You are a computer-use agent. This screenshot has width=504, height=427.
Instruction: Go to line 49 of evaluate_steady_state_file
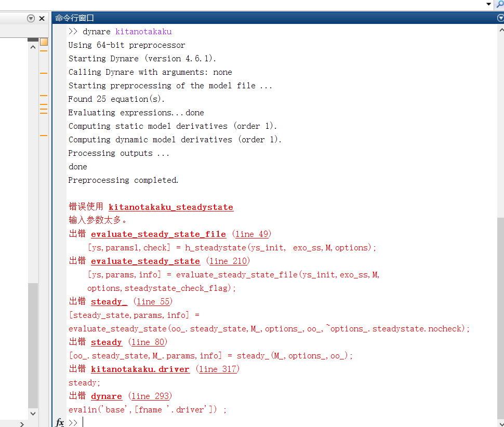tap(251, 234)
